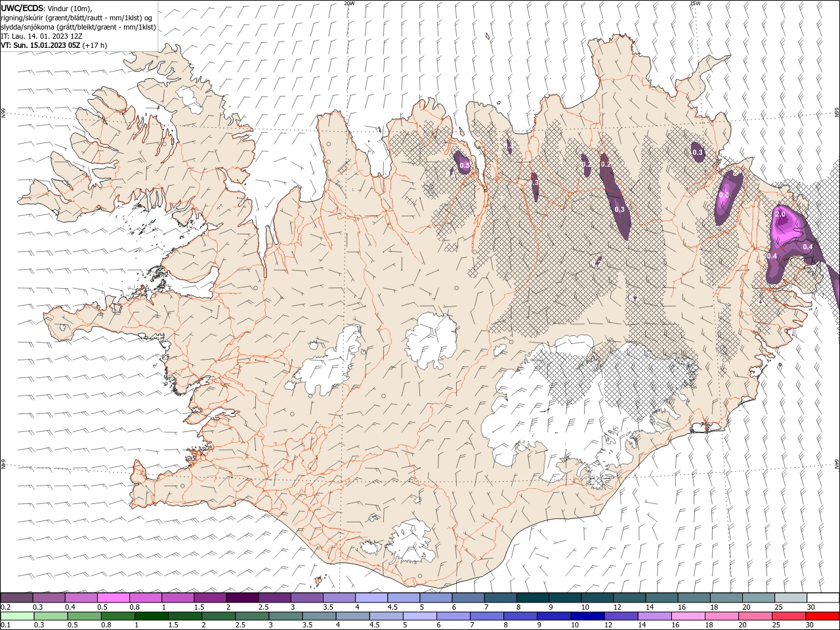The width and height of the screenshot is (840, 630).
Task: Click 'IT: Lau. 14. 01. 2023 12Z' text
Action: tap(41, 36)
